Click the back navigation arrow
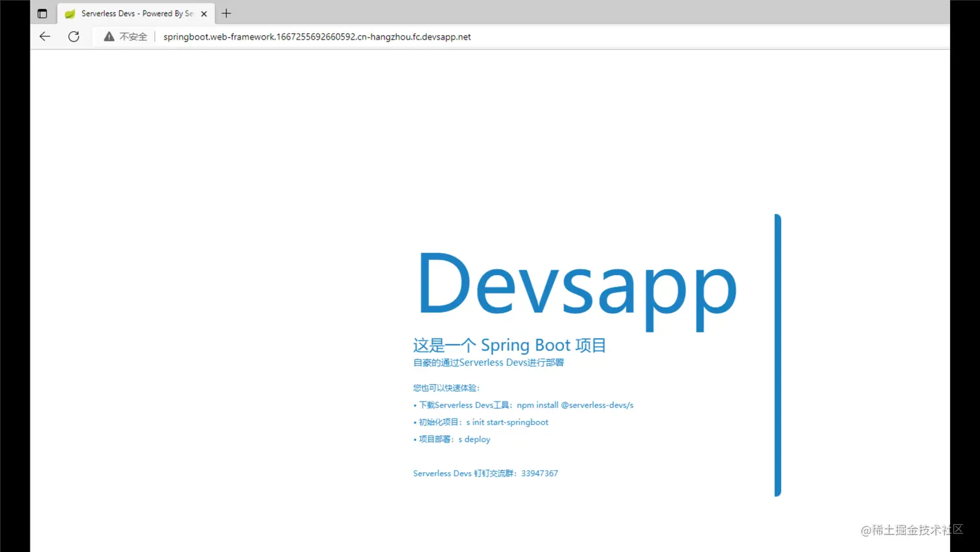 [44, 36]
